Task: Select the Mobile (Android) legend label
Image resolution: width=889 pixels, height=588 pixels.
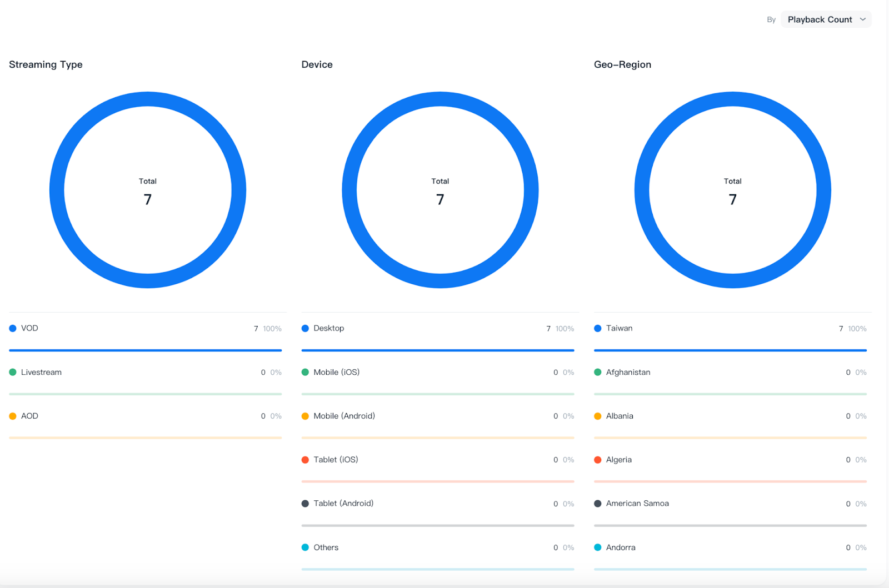Action: click(x=344, y=416)
